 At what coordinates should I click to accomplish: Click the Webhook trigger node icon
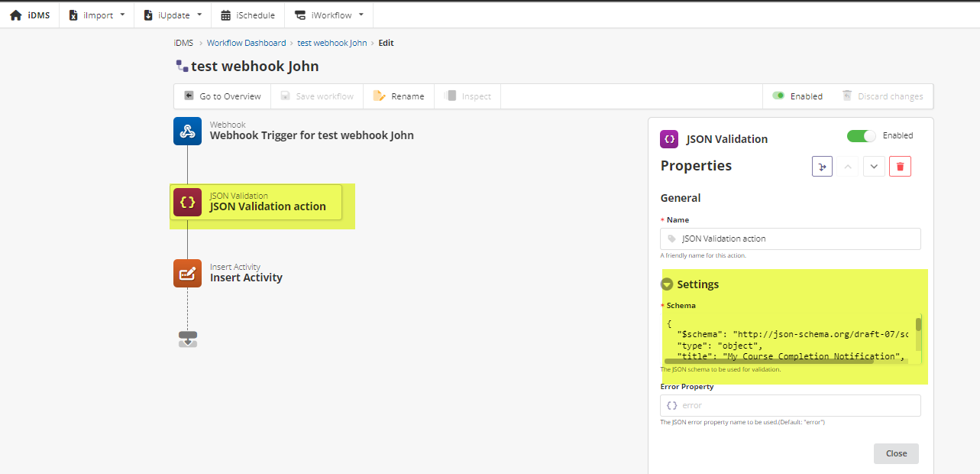187,131
